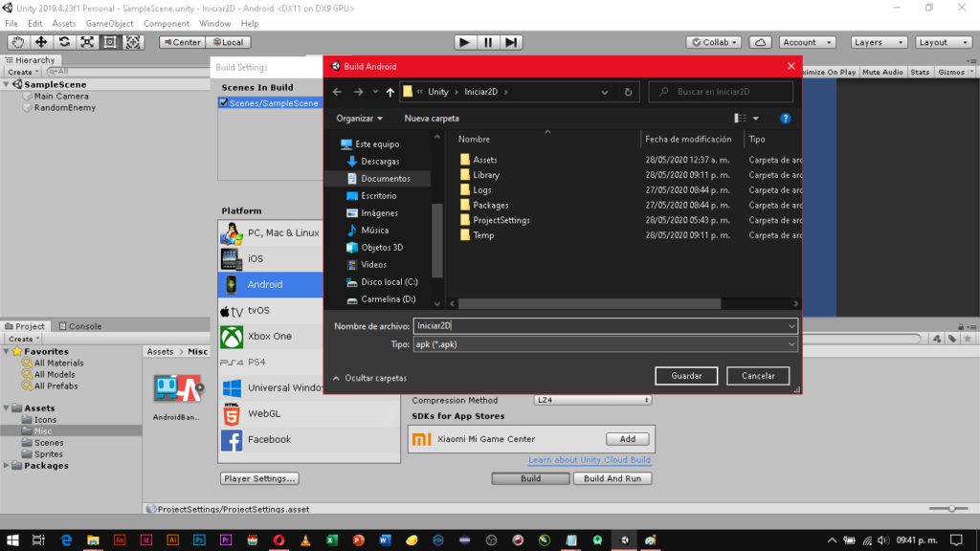Toggle Maximize On Play

tap(830, 72)
